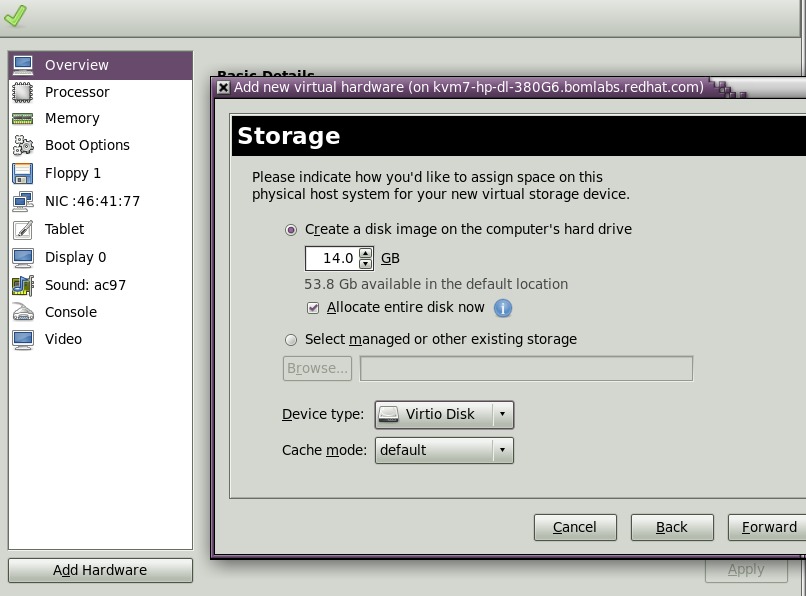Select Overview in the sidebar list
Screen dimensions: 806x596
(22, 65)
